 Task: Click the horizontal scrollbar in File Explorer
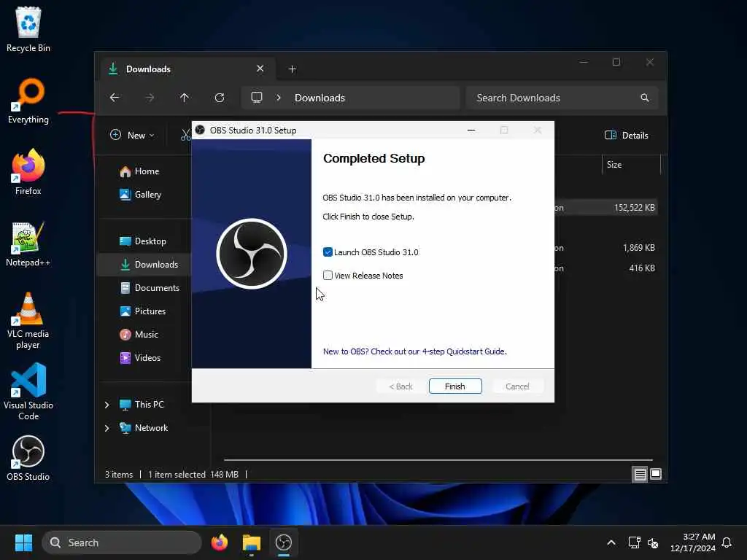[x=438, y=460]
